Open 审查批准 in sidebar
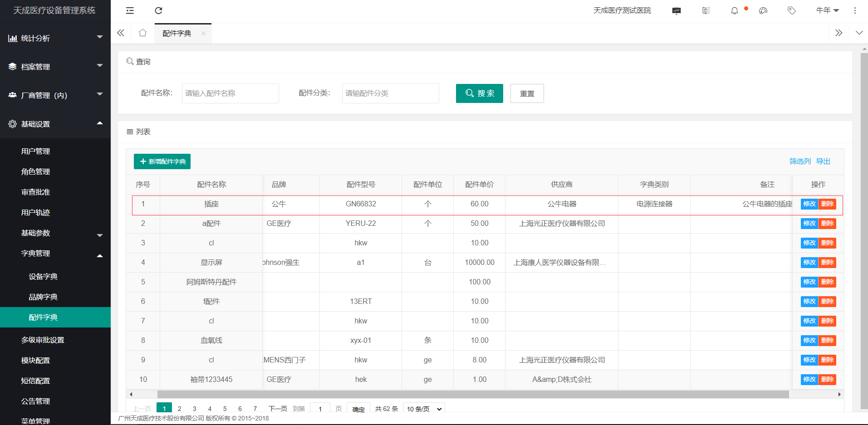The image size is (868, 425). (35, 192)
